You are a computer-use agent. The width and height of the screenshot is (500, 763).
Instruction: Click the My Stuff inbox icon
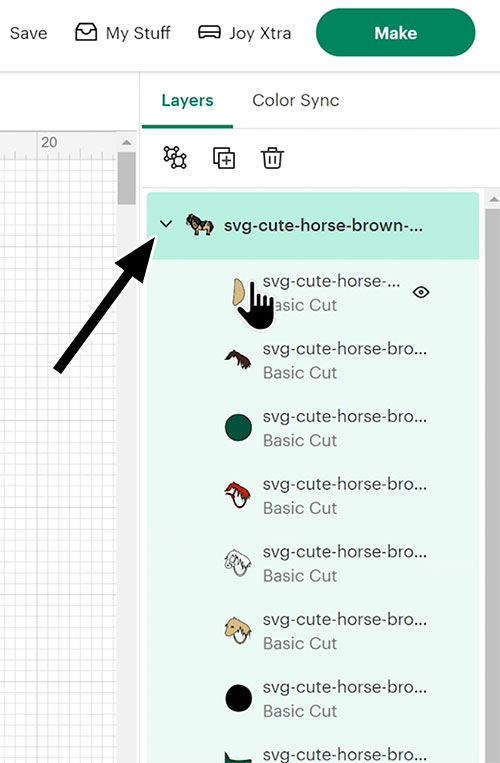tap(86, 32)
